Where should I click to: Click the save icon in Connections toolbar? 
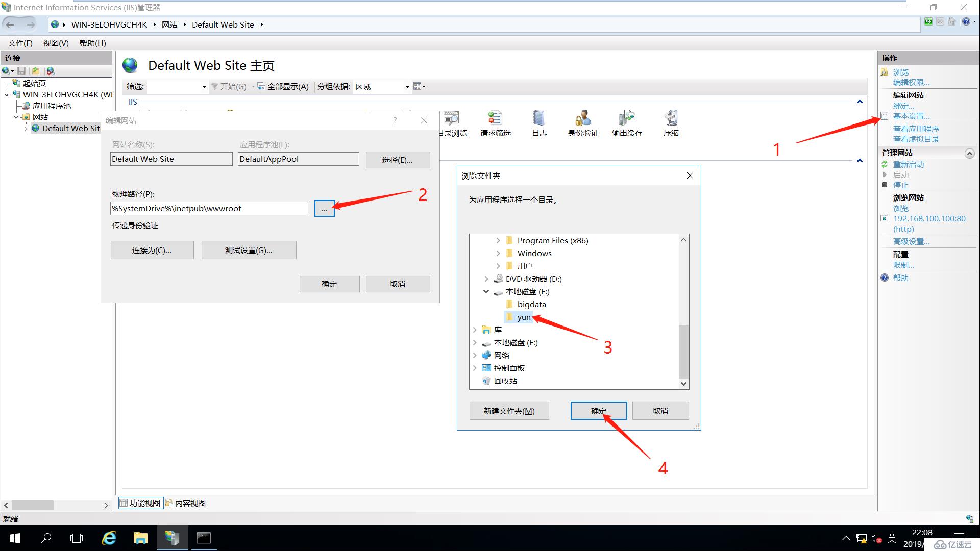(21, 71)
